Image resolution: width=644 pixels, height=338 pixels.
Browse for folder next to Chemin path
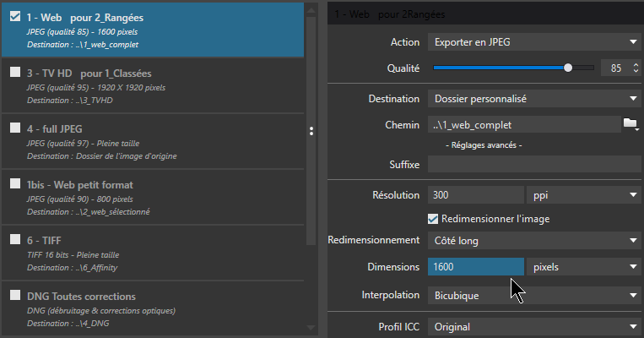pos(630,123)
